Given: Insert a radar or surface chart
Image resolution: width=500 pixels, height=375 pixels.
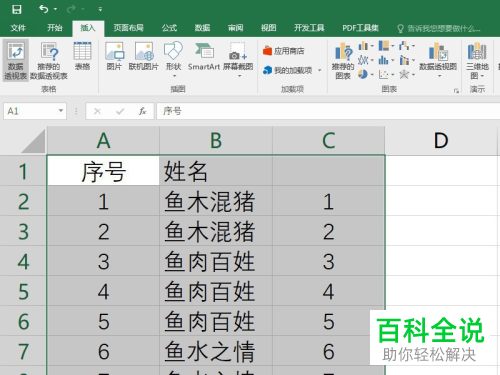Looking at the screenshot, I should (x=407, y=74).
